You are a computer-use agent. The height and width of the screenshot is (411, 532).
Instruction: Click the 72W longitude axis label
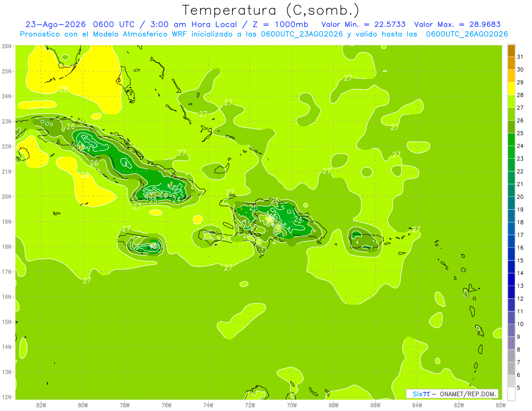coord(250,404)
